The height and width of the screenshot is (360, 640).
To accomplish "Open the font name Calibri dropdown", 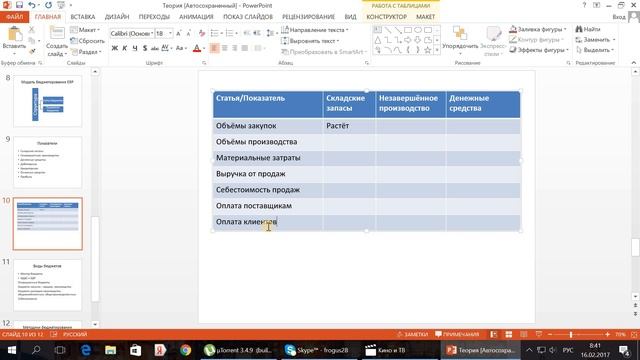I will [x=152, y=33].
